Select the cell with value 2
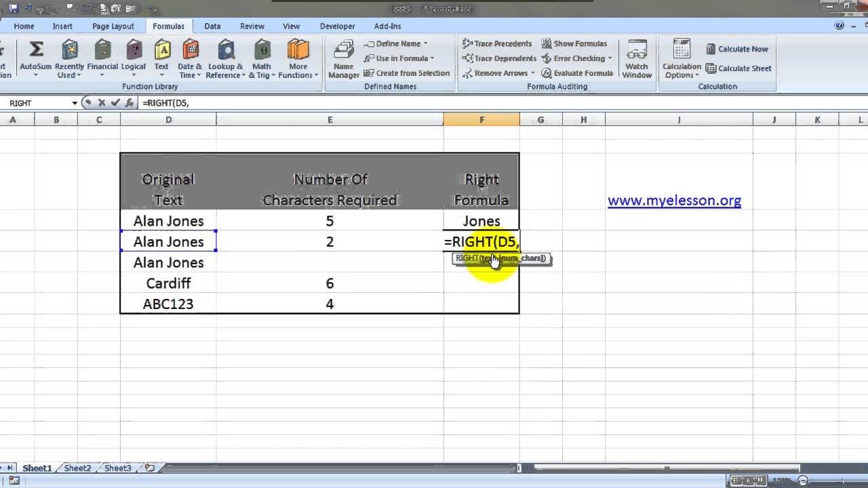 330,242
